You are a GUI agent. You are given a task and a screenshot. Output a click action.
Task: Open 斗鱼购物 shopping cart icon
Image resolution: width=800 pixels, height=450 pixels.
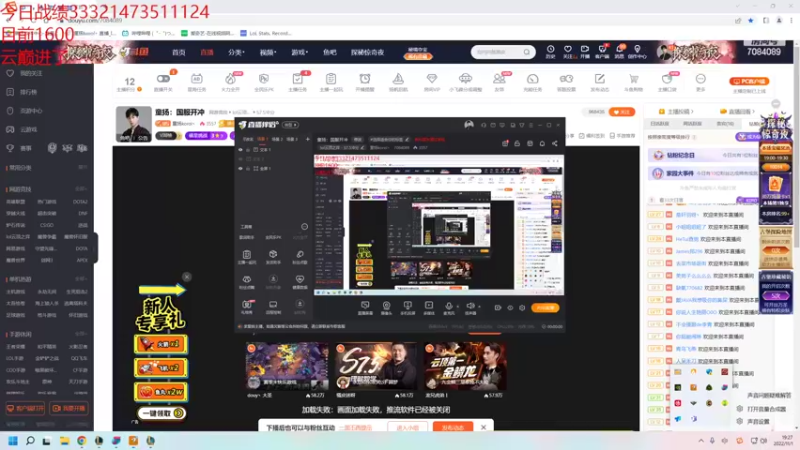633,79
